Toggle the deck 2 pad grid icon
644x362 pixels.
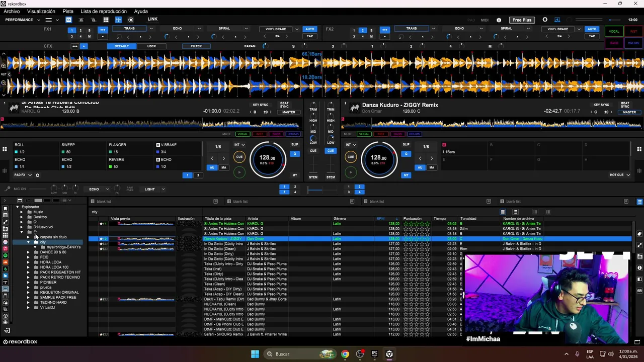click(x=639, y=149)
